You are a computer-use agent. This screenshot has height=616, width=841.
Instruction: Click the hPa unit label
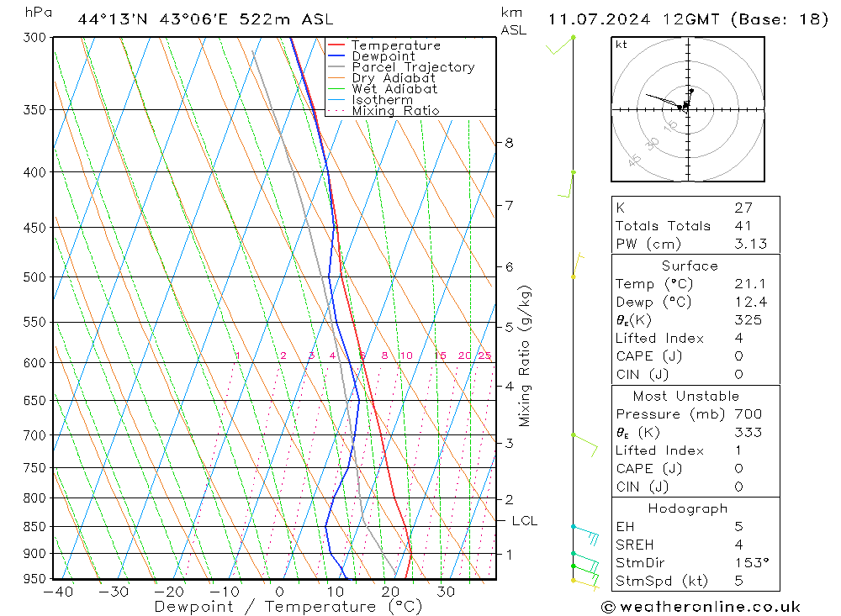pos(39,13)
